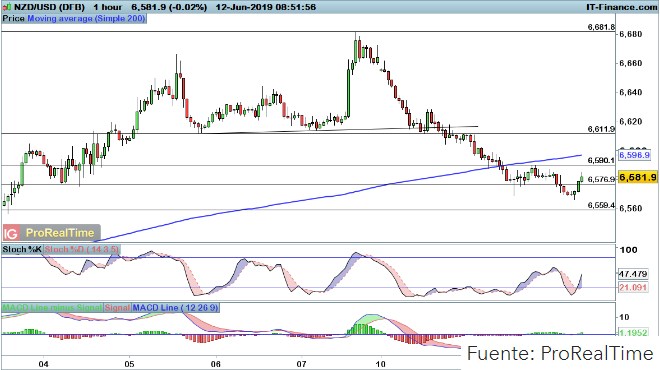Click the yellow current price tag 6,581.9
This screenshot has height=370, width=660.
(x=638, y=177)
